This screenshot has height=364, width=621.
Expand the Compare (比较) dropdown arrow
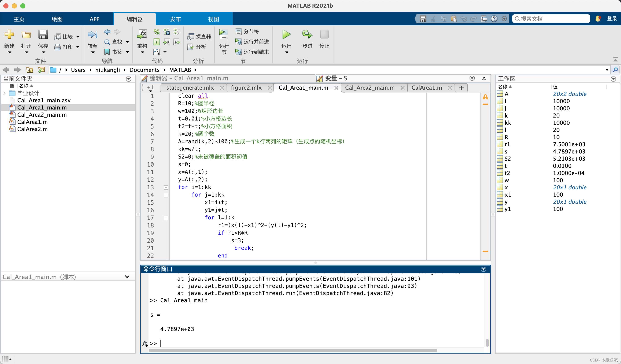[x=78, y=37]
